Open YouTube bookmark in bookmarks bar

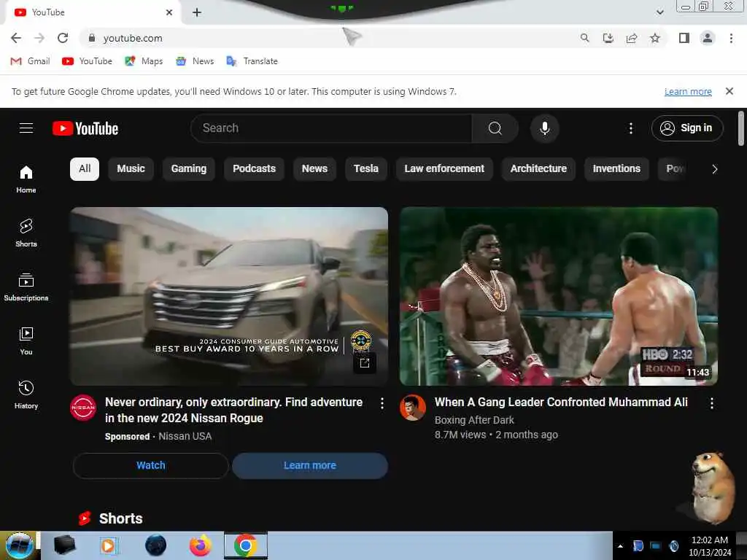pos(88,61)
